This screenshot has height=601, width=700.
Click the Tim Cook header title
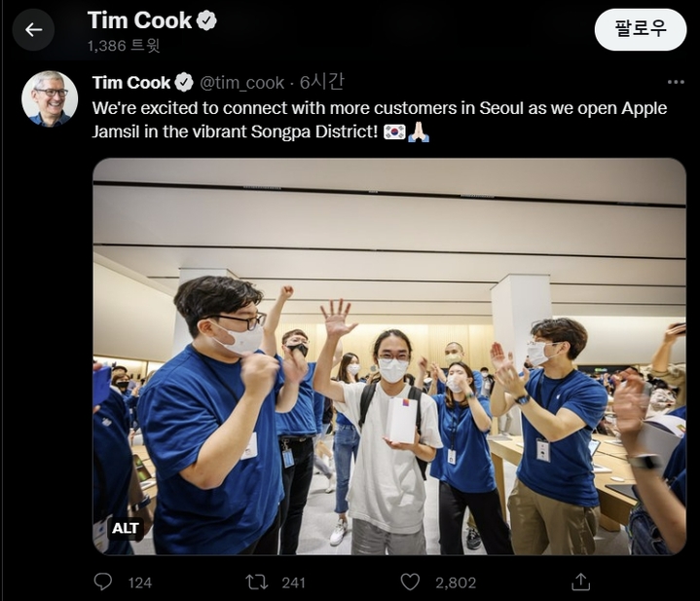(x=139, y=20)
